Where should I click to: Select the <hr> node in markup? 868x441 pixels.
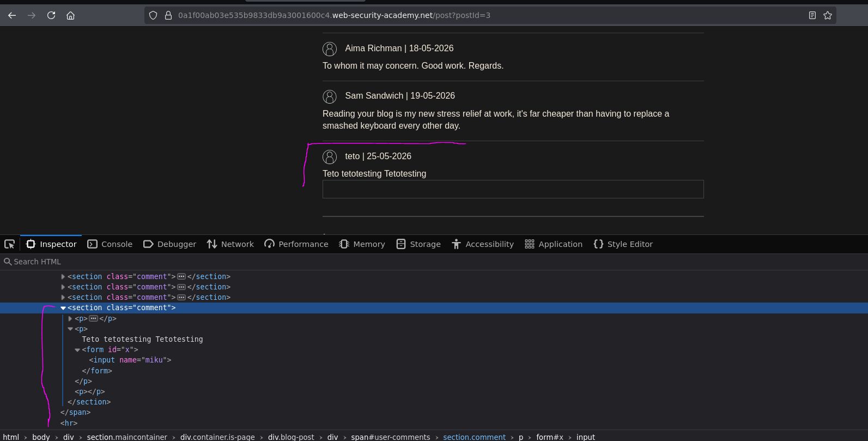tap(69, 424)
